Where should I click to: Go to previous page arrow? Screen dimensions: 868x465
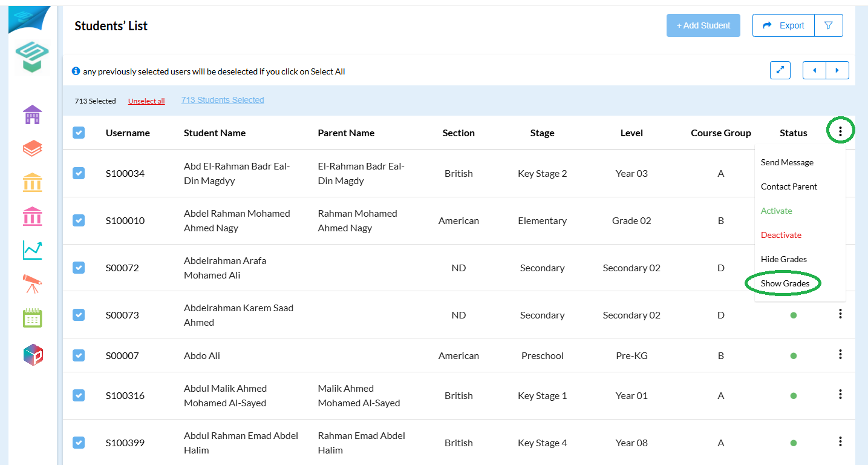click(814, 70)
